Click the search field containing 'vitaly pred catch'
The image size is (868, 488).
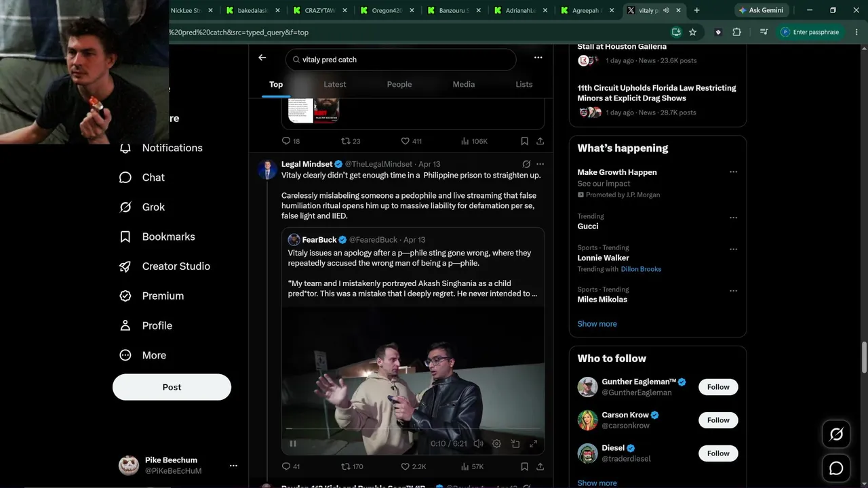[x=401, y=60]
